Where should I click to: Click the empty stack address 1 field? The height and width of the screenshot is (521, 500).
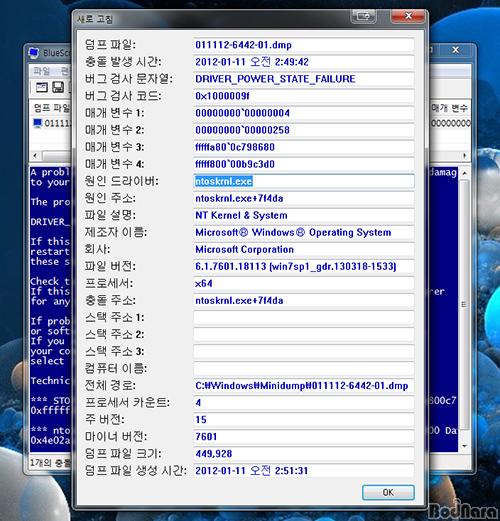(304, 317)
